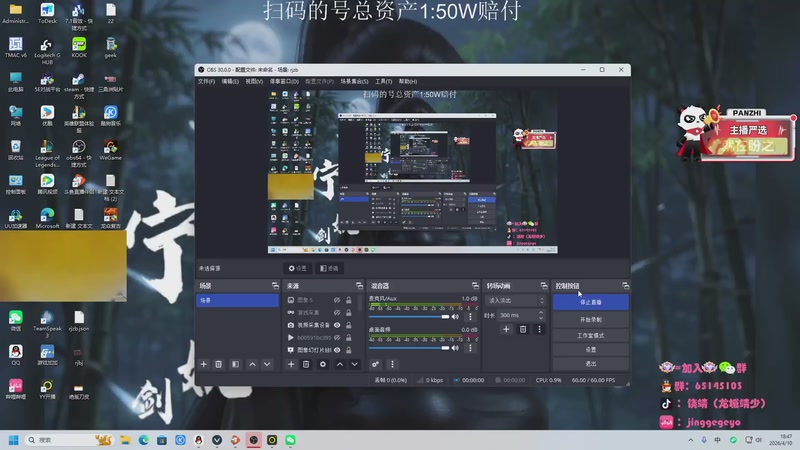Screen dimensions: 800x450
Task: Undock the 控制按钮 panel via its popout icon
Action: tap(626, 286)
